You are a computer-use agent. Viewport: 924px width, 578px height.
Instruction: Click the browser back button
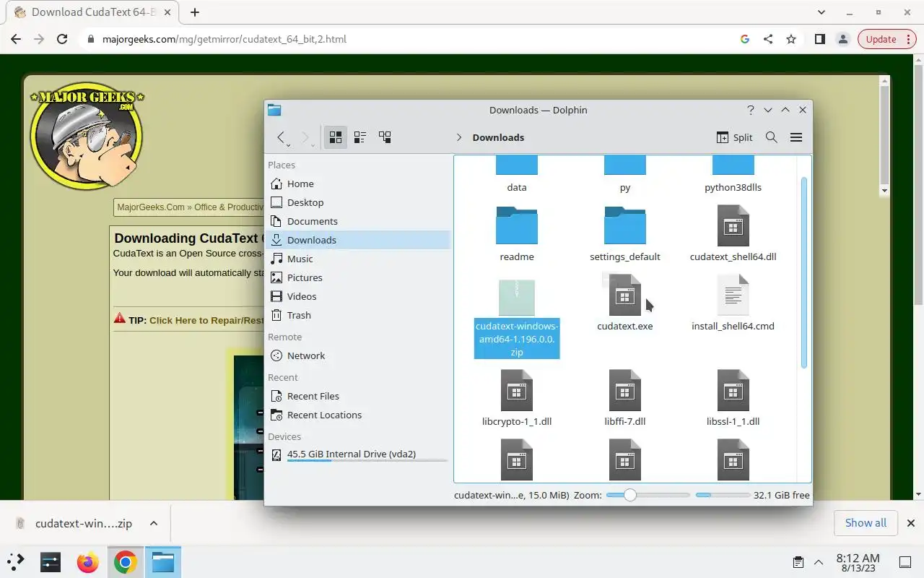[16, 39]
